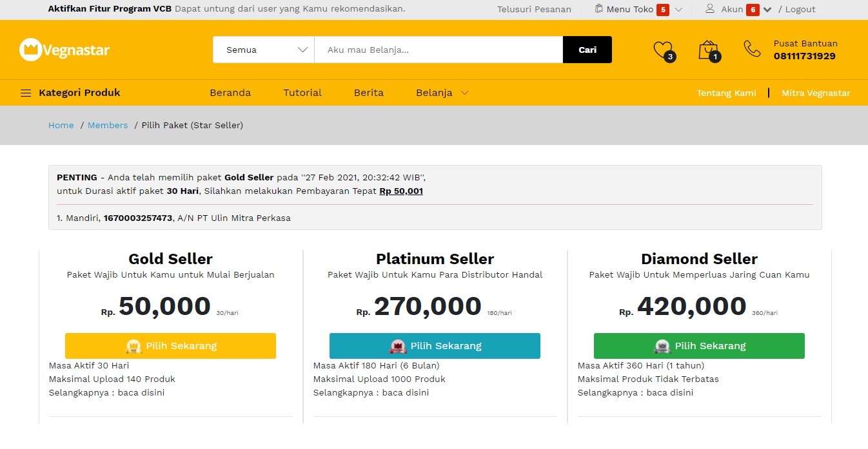
Task: Click the Diamond Seller package heading
Action: click(699, 259)
